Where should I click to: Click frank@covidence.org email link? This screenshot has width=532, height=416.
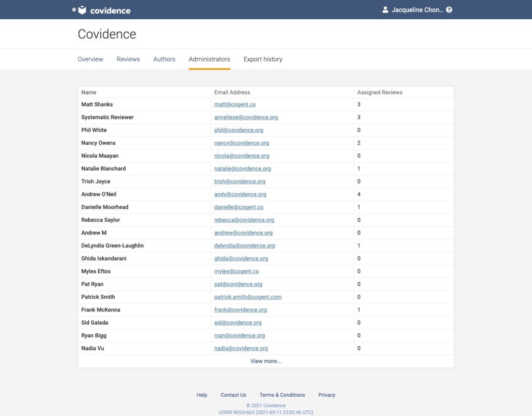tap(241, 310)
